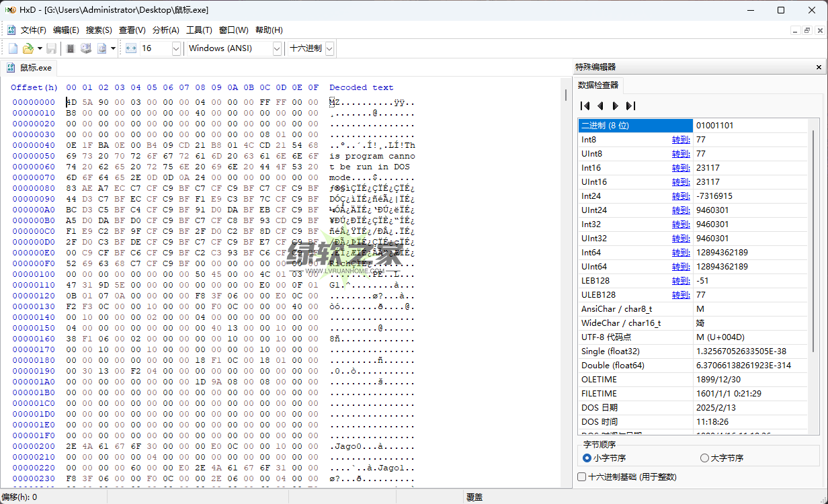Open the 分析(A) menu
Image resolution: width=828 pixels, height=504 pixels.
pos(166,30)
